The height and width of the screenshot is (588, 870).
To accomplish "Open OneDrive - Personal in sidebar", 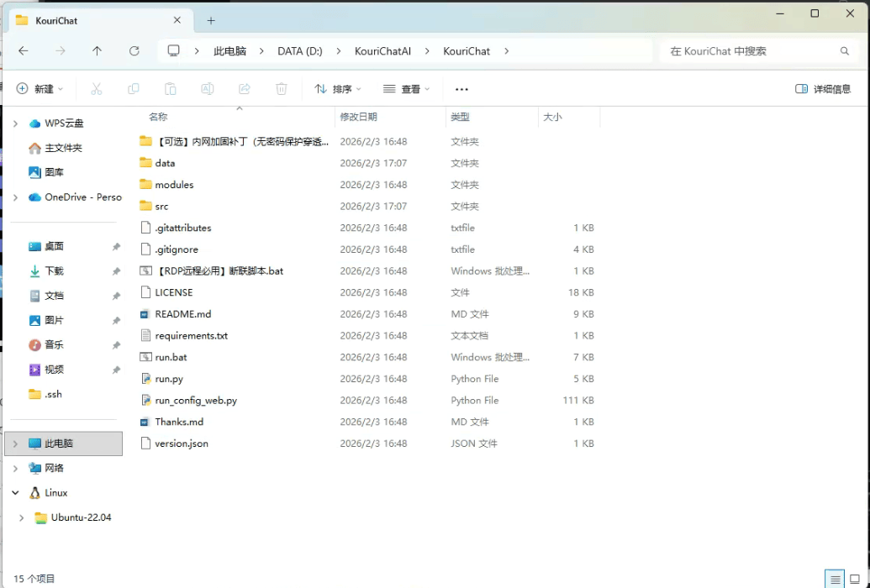I will click(x=75, y=197).
